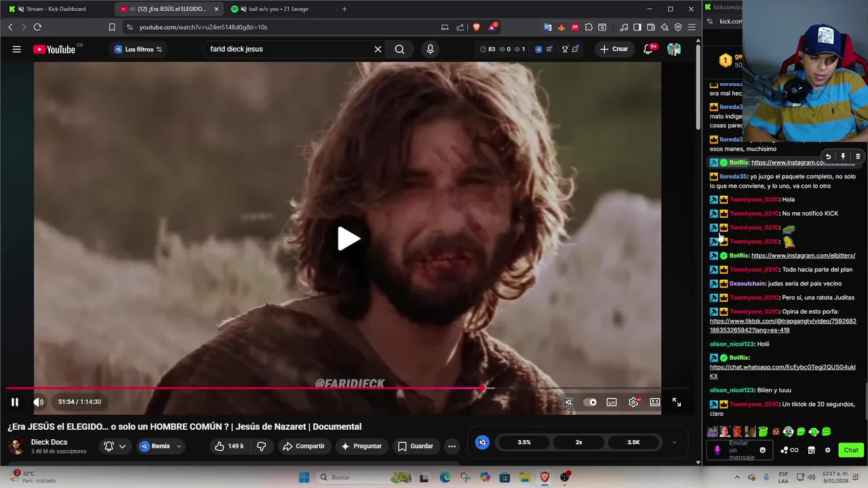Open the browser main menu lines icon

pos(692,27)
